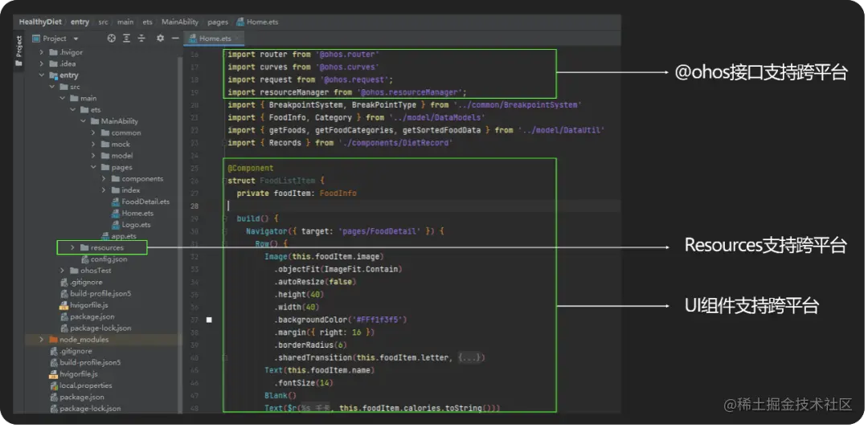Click the Expand All icon in Project panel
Image resolution: width=868 pixels, height=428 pixels.
[127, 39]
